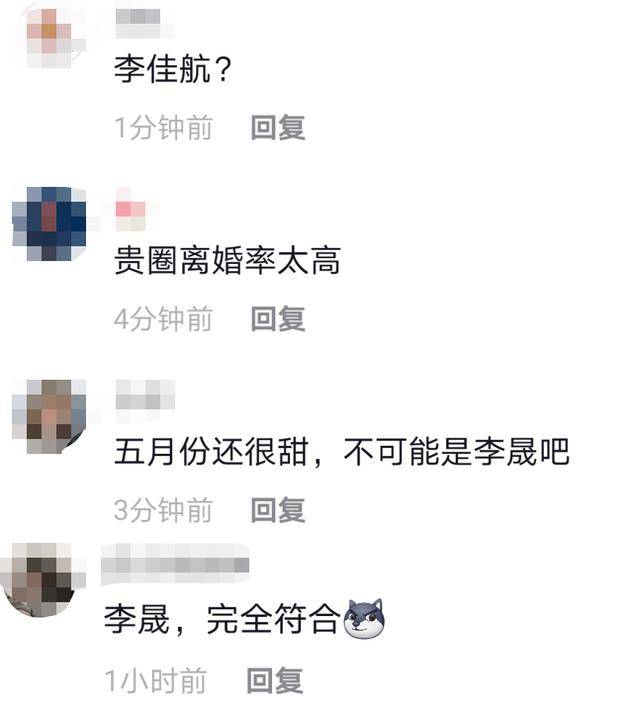Screen dimensions: 640x707
Task: Tap the 1分钟前 timestamp
Action: pyautogui.click(x=163, y=128)
